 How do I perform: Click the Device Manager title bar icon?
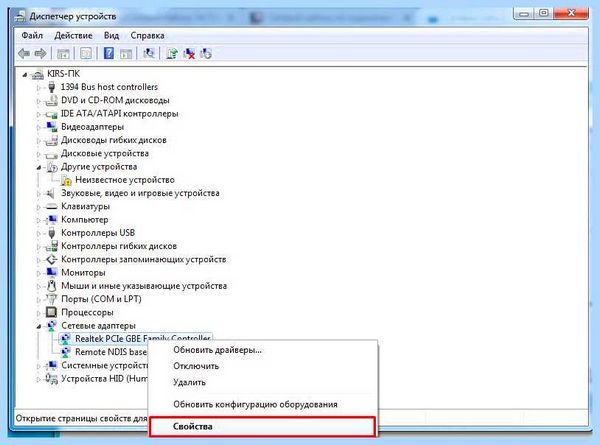20,16
